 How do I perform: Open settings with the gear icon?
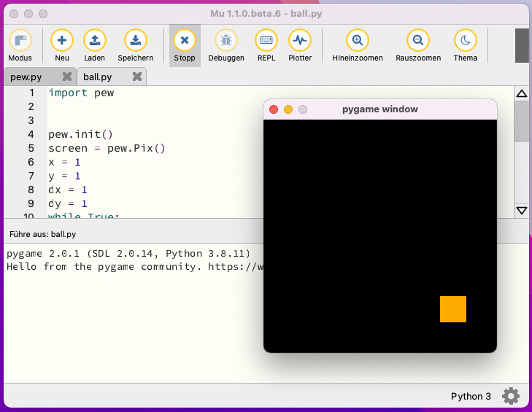pos(511,396)
